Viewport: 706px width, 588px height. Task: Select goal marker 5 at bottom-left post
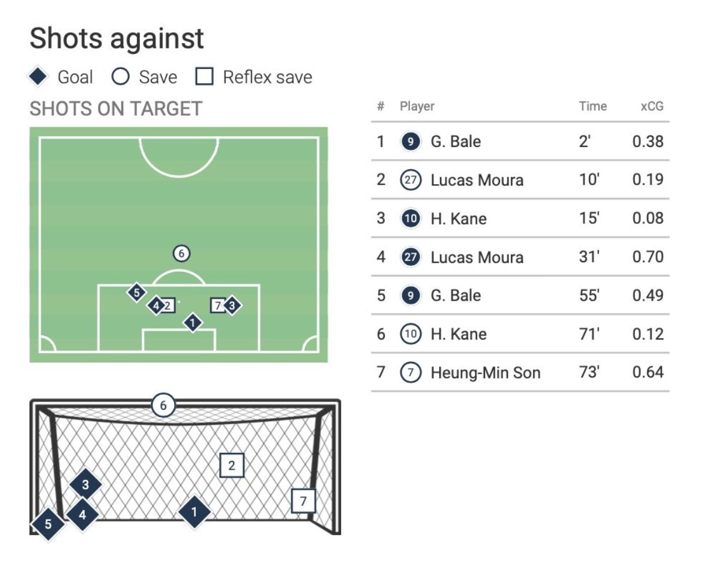coord(48,524)
